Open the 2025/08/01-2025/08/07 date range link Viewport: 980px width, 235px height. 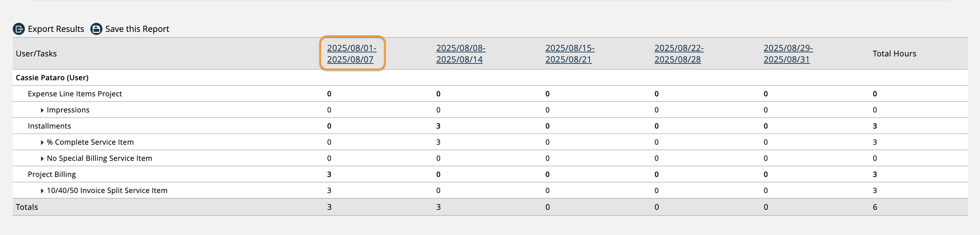[x=352, y=53]
